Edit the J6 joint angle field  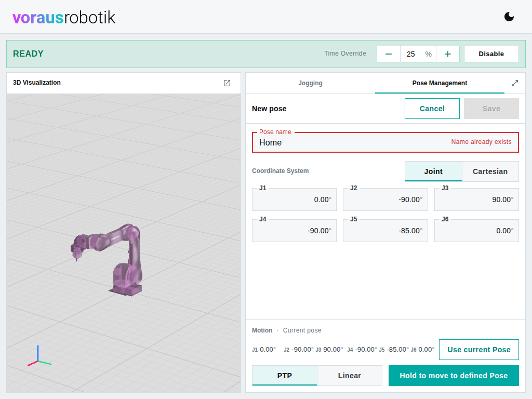pos(476,231)
